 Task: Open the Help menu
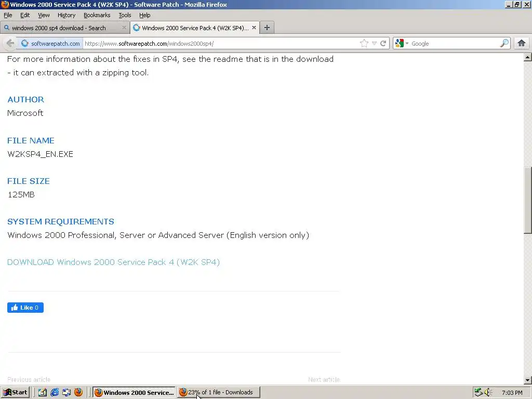tap(145, 15)
